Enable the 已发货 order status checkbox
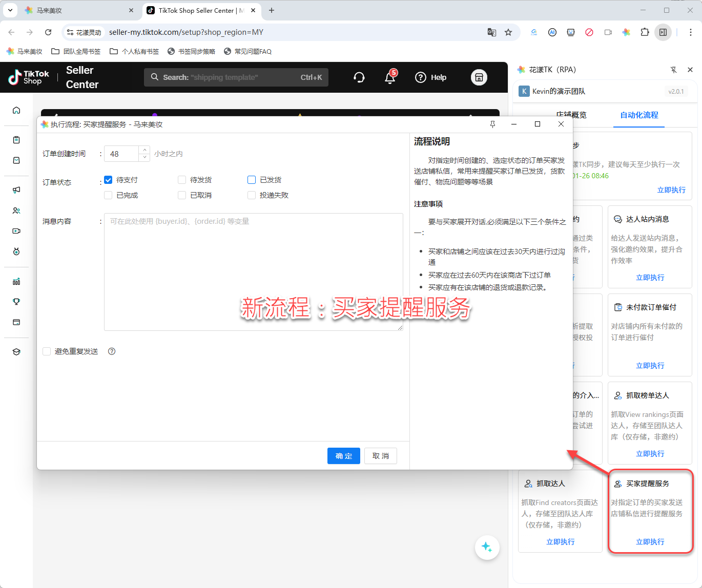702x588 pixels. point(252,180)
